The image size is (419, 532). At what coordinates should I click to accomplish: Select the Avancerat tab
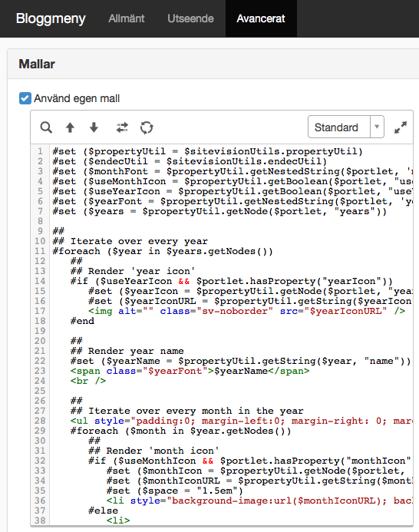coord(261,18)
